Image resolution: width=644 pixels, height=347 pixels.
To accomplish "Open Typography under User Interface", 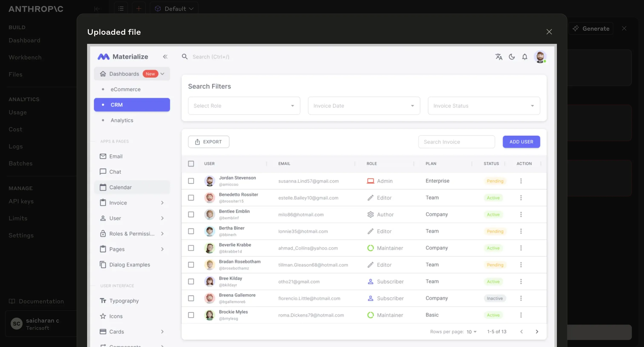I will [124, 301].
